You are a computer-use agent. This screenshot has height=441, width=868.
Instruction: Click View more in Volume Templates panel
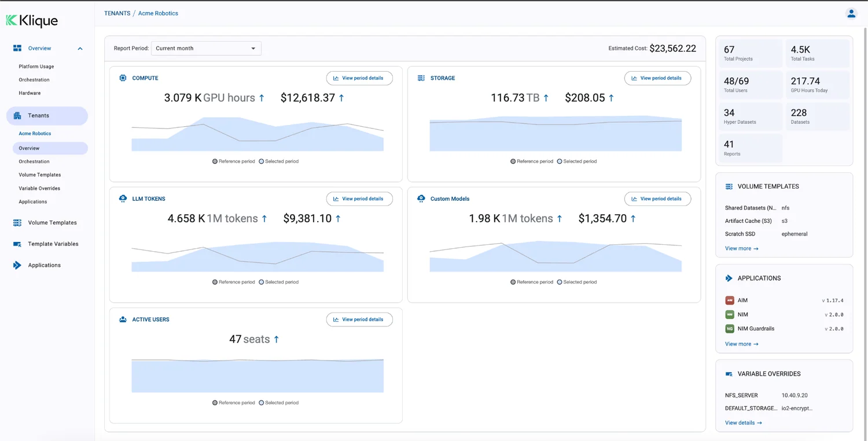pyautogui.click(x=741, y=248)
